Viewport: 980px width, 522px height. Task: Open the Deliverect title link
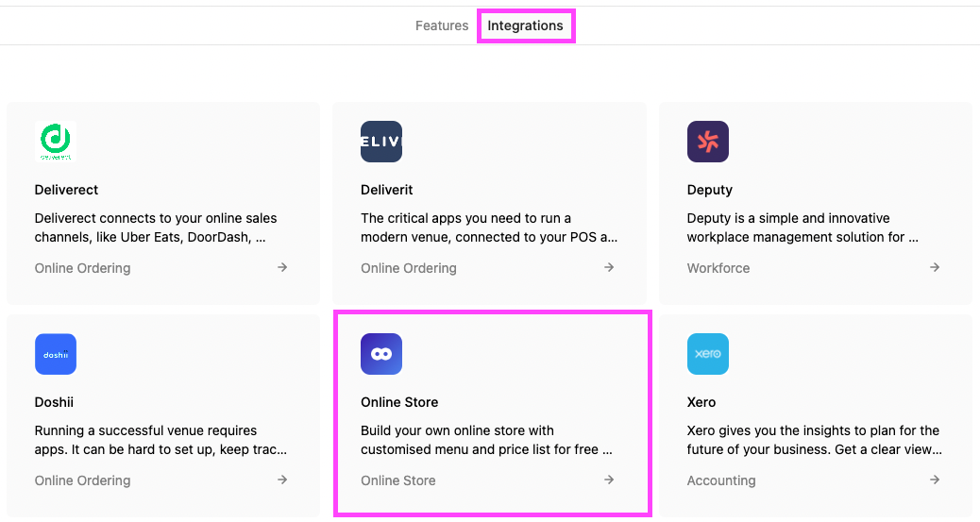tap(66, 190)
